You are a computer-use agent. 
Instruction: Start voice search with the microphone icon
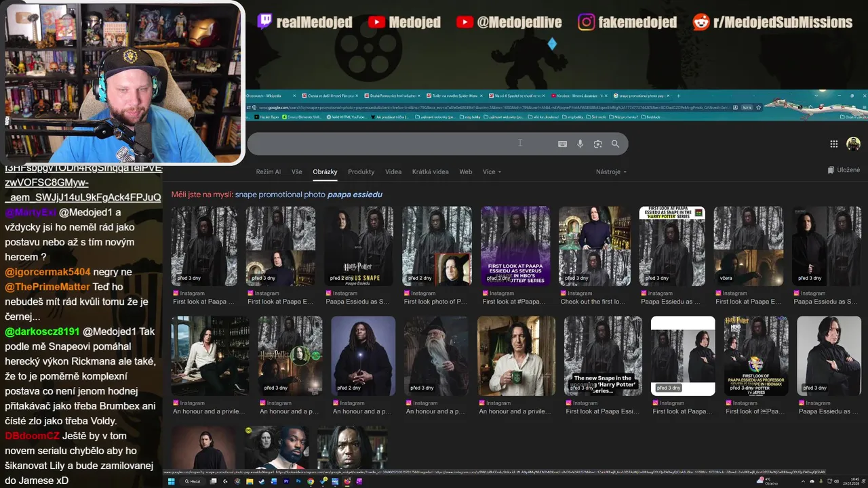[580, 144]
